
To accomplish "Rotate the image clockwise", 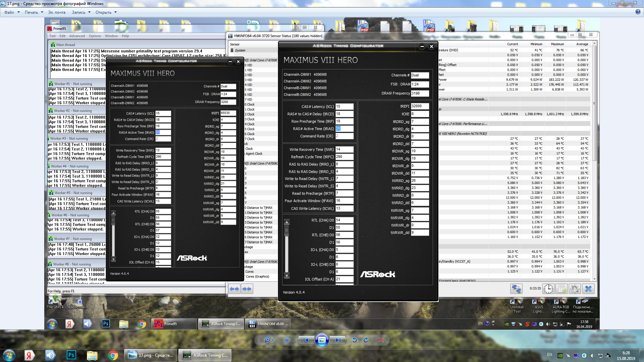I will [366, 340].
